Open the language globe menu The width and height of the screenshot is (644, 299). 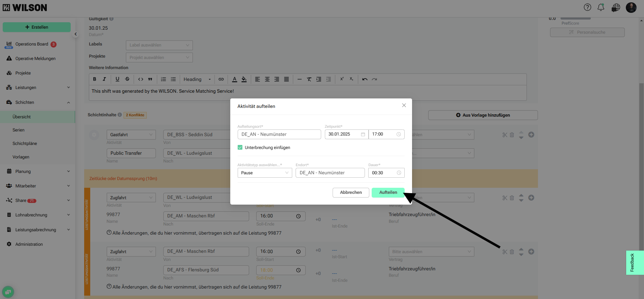click(616, 7)
